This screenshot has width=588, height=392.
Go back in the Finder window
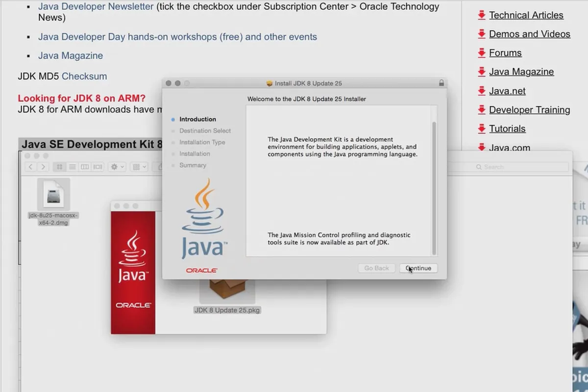31,167
